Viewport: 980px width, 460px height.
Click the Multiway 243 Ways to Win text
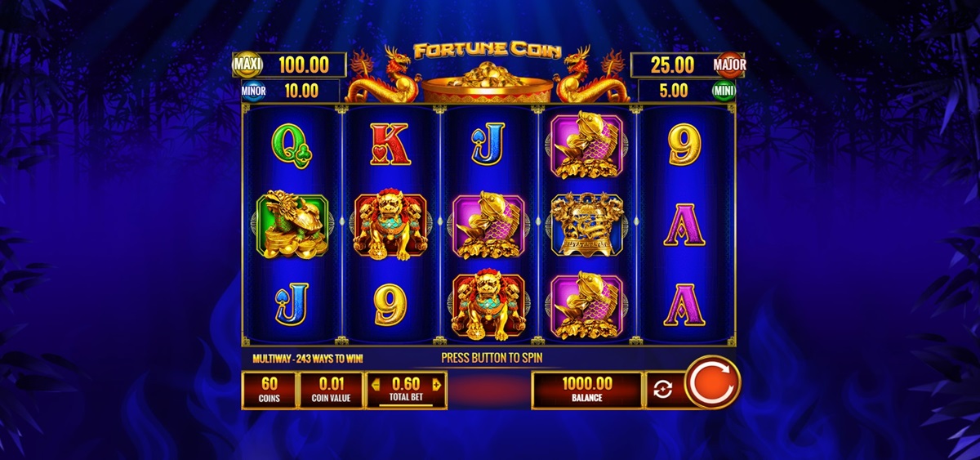(308, 358)
